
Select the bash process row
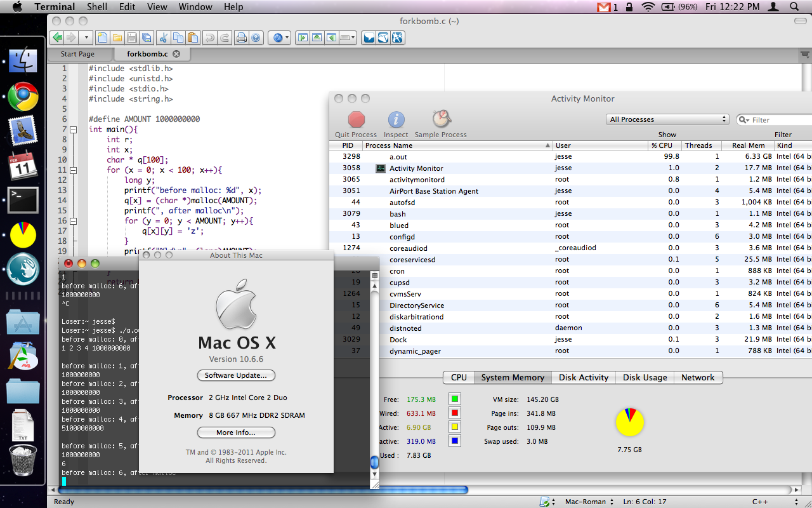tap(570, 214)
